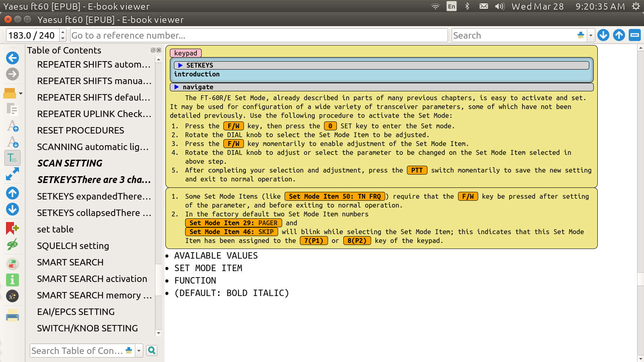644x362 pixels.
Task: Decrease font size with A-down icon
Action: [12, 142]
